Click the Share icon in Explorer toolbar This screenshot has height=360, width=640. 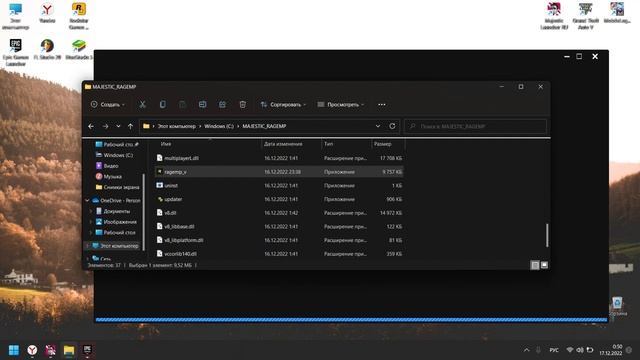pyautogui.click(x=222, y=104)
